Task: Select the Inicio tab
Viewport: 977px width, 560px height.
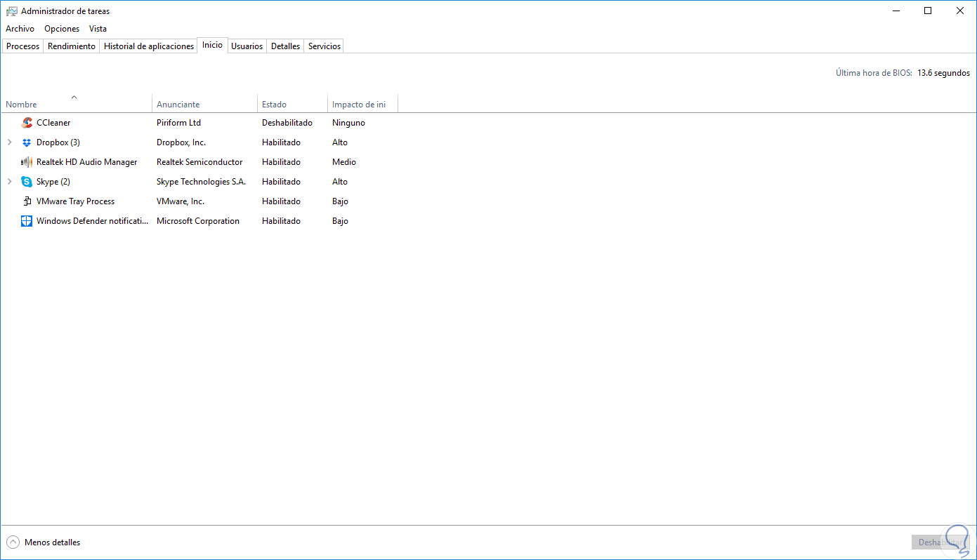Action: click(212, 45)
